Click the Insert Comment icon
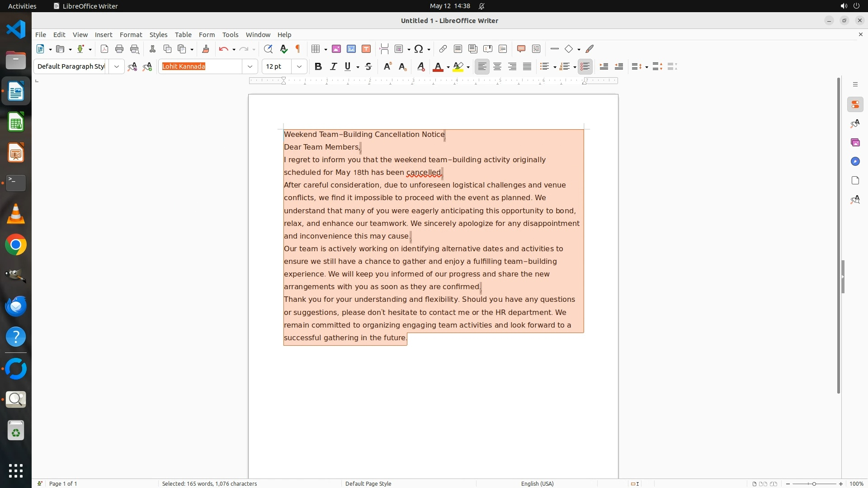Screen dimensions: 868x488 pyautogui.click(x=521, y=49)
